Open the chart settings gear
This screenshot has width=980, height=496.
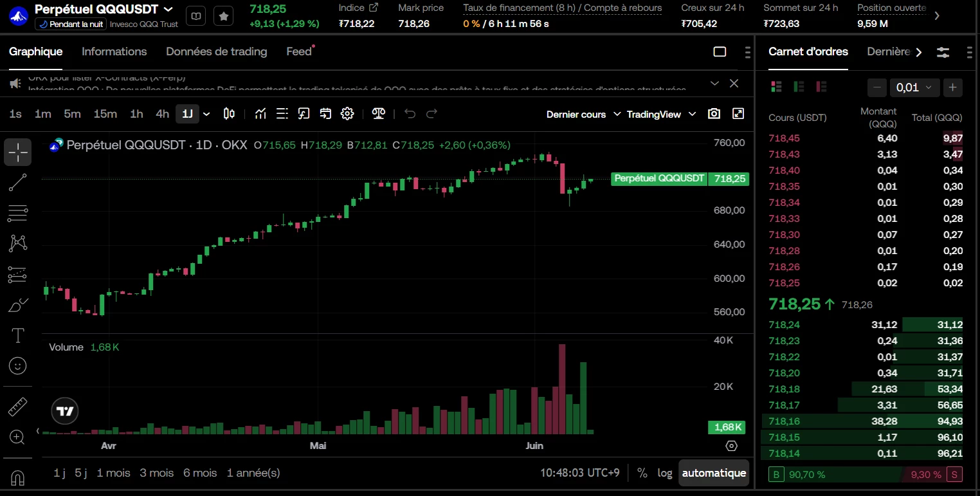pos(347,114)
